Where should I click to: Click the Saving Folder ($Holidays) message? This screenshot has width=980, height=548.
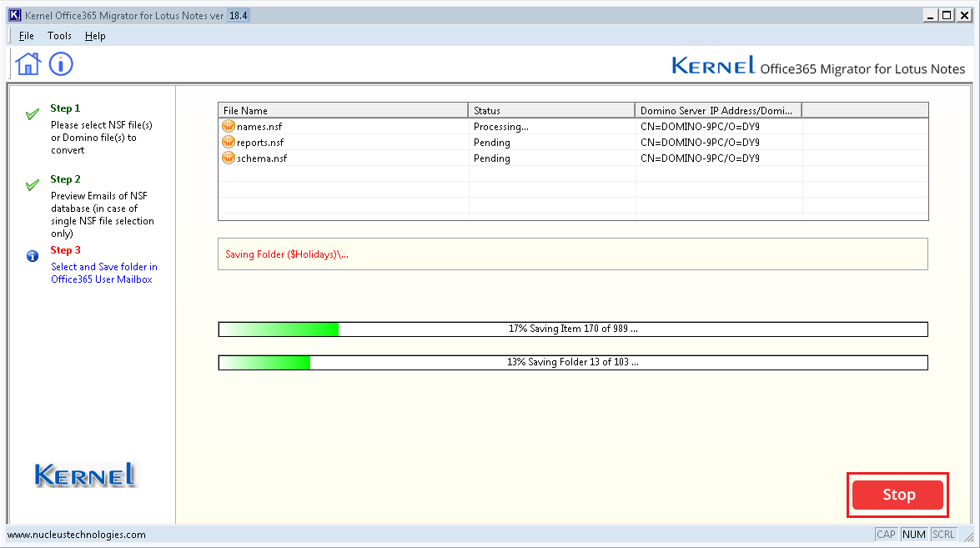click(x=287, y=254)
